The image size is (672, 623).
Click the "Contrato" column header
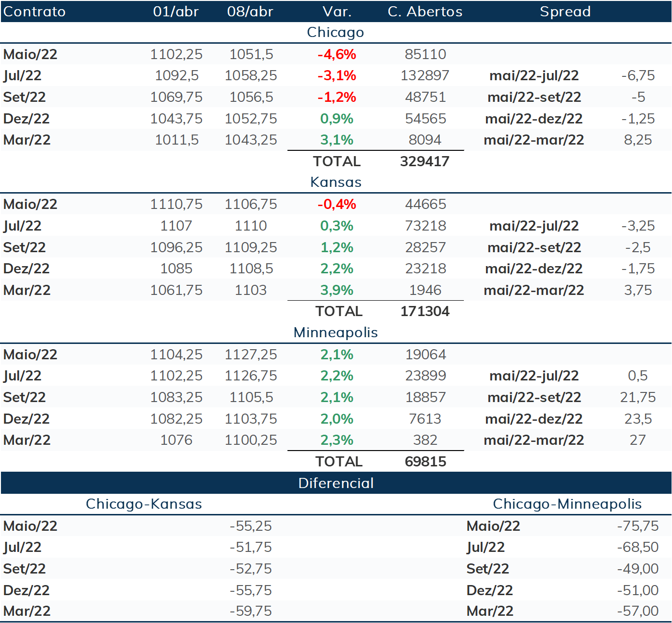coord(34,12)
